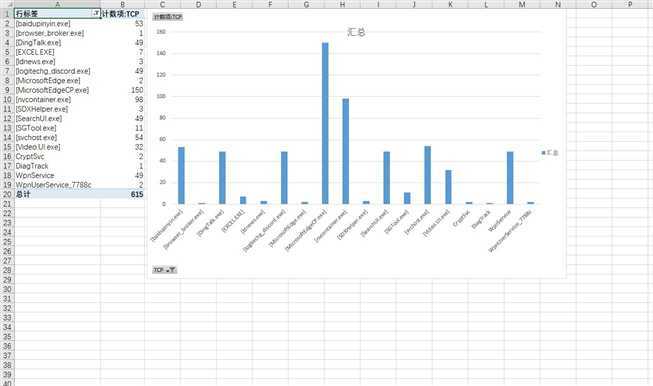Select the 总计 grand total label cell
The image size is (653, 386).
coord(57,194)
